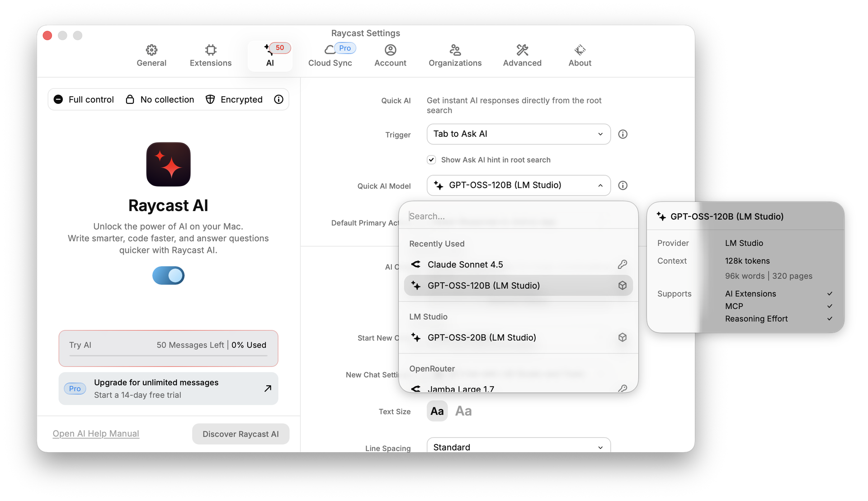
Task: Click the info icon next to Quick AI Model
Action: [x=623, y=185]
